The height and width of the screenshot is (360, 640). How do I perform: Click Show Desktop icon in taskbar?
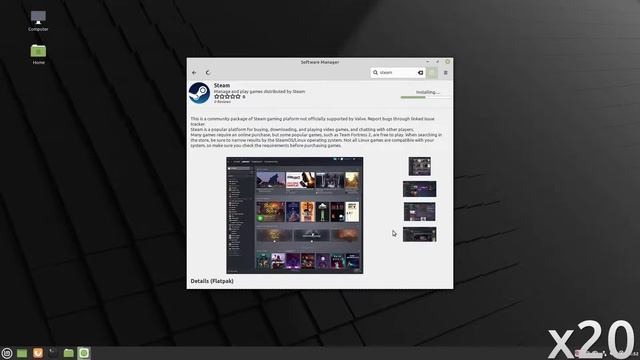tap(22, 353)
